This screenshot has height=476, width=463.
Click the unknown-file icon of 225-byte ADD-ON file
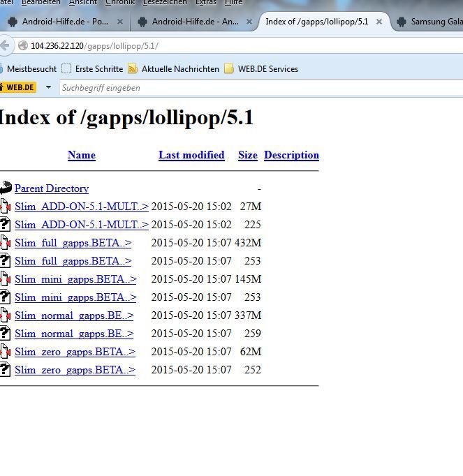click(5, 224)
